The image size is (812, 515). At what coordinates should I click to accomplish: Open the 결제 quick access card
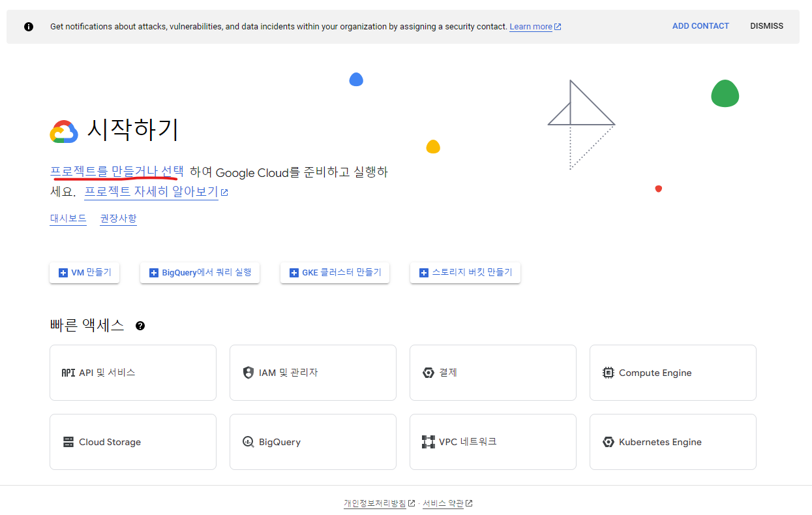click(x=493, y=373)
